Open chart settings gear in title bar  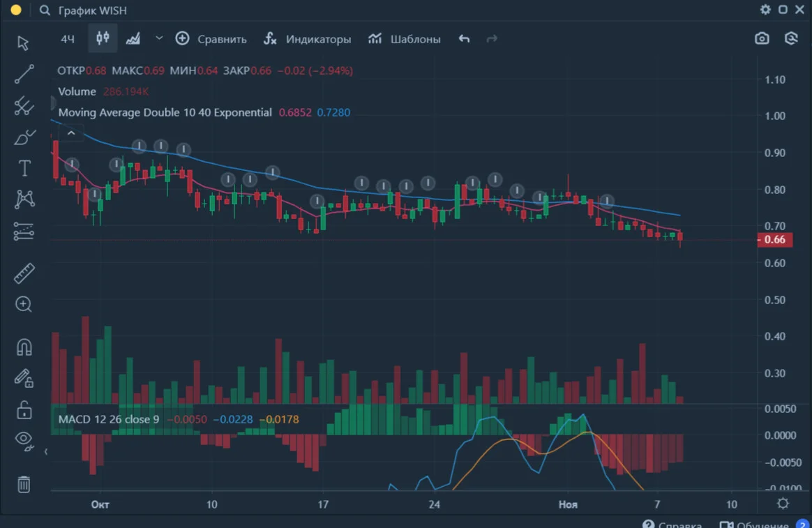point(765,9)
